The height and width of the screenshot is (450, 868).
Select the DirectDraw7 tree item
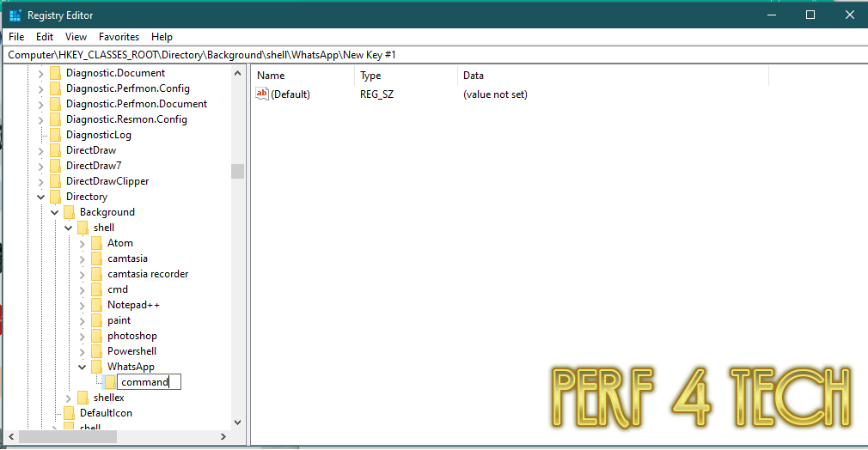(x=94, y=166)
